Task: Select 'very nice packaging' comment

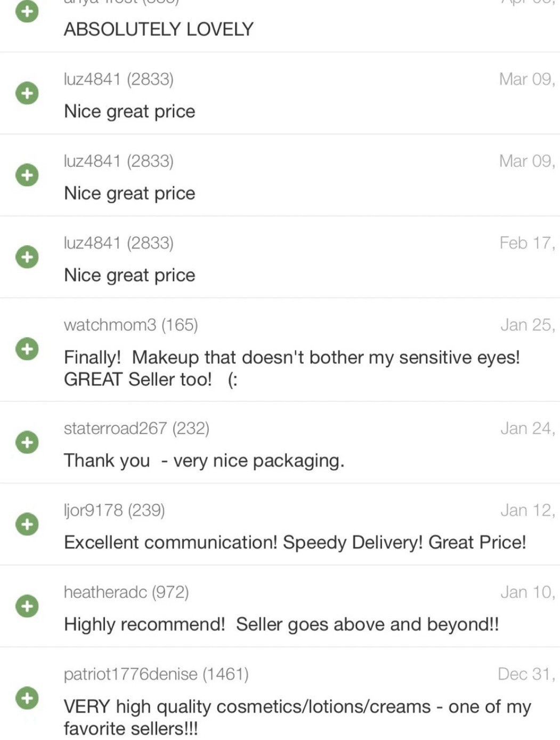Action: tap(204, 461)
